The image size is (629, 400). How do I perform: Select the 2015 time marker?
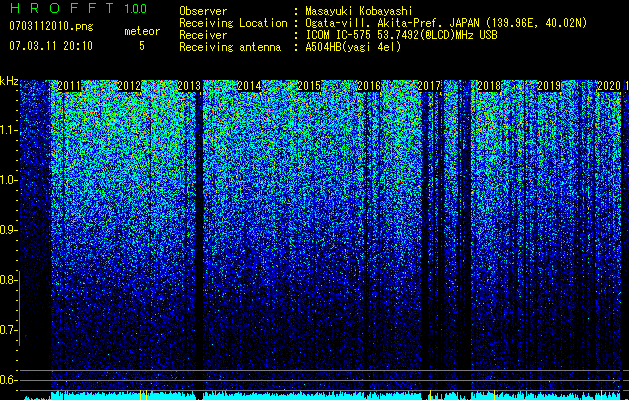click(x=309, y=86)
